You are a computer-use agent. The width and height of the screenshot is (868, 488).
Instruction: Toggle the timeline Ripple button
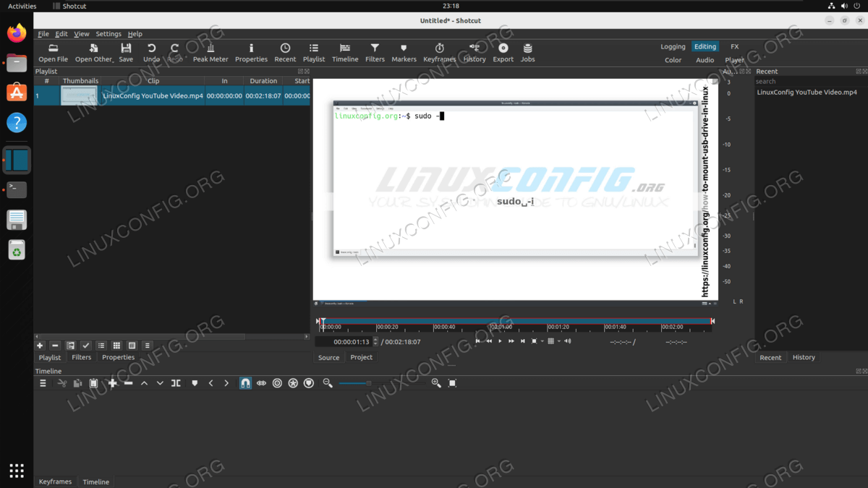(277, 383)
